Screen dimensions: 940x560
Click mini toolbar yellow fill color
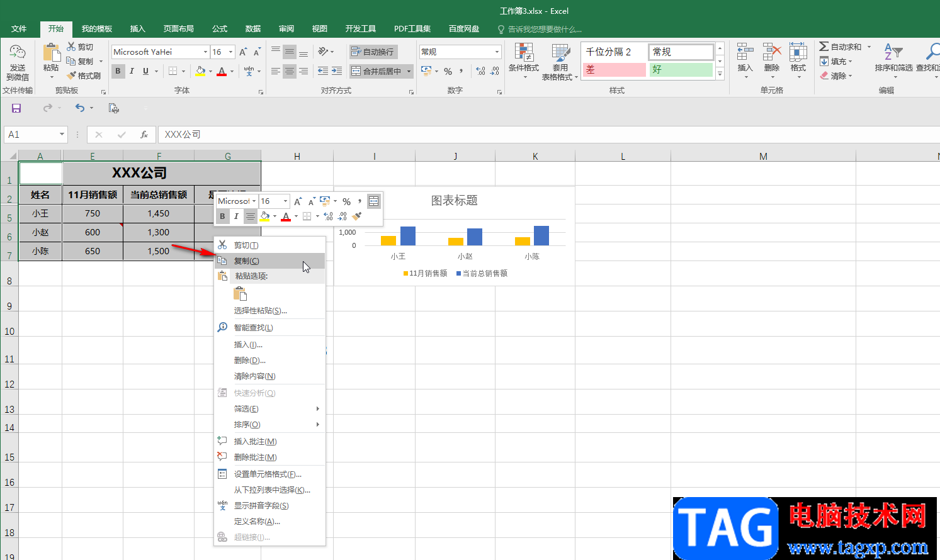(x=265, y=216)
